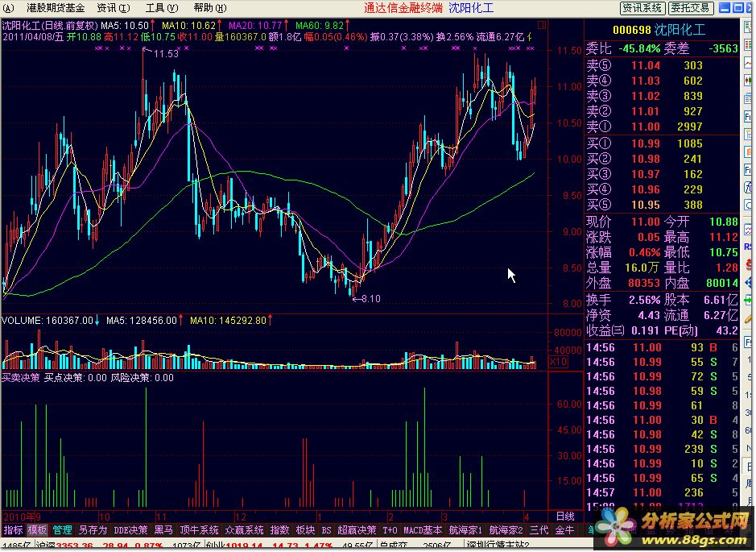Click the 卖⑤ 11.04 order row
756x552 pixels.
click(x=662, y=65)
